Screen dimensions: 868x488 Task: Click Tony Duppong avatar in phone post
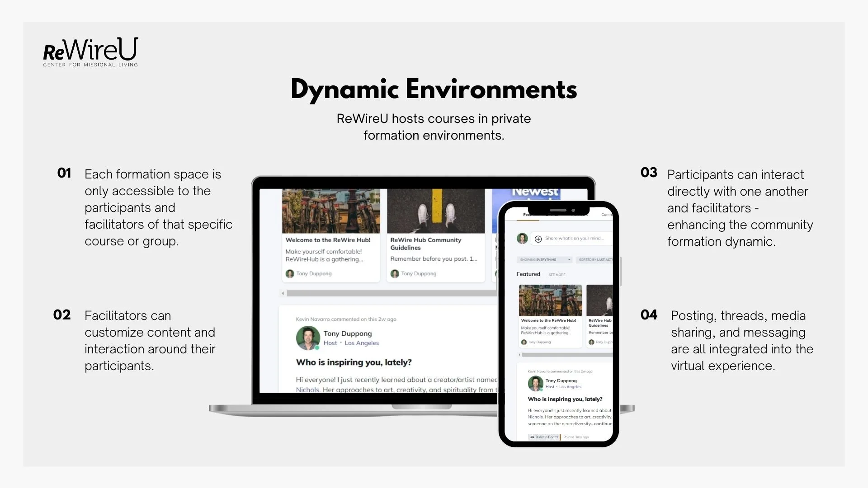[x=535, y=383]
